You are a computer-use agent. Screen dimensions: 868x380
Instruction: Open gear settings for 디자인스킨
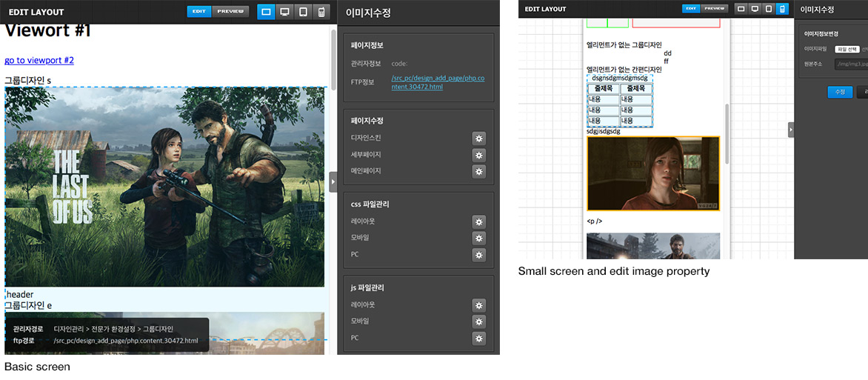pyautogui.click(x=479, y=138)
